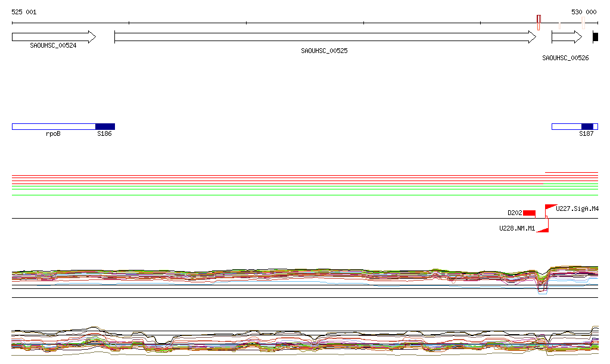Screen dimensions: 610x364
Task: Select the SAOUHSC_00524 label text
Action: click(x=53, y=45)
